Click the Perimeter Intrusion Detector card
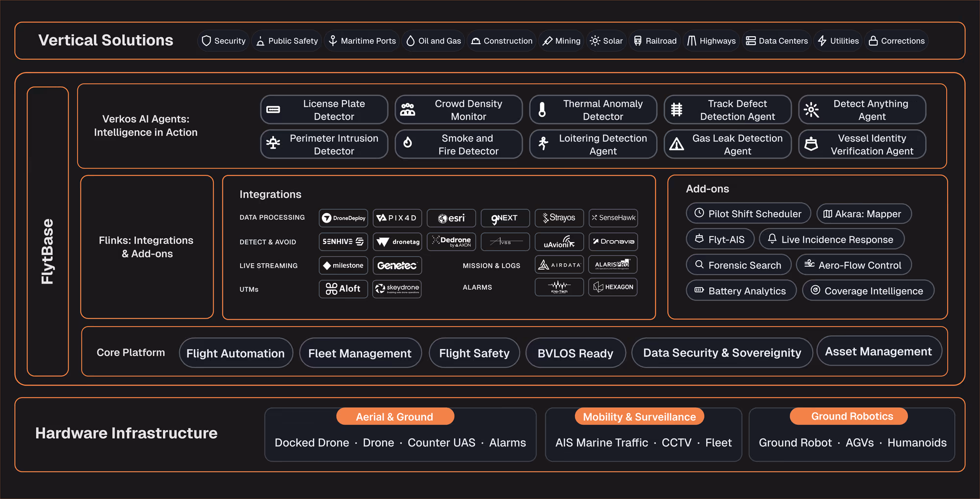980x499 pixels. [324, 144]
